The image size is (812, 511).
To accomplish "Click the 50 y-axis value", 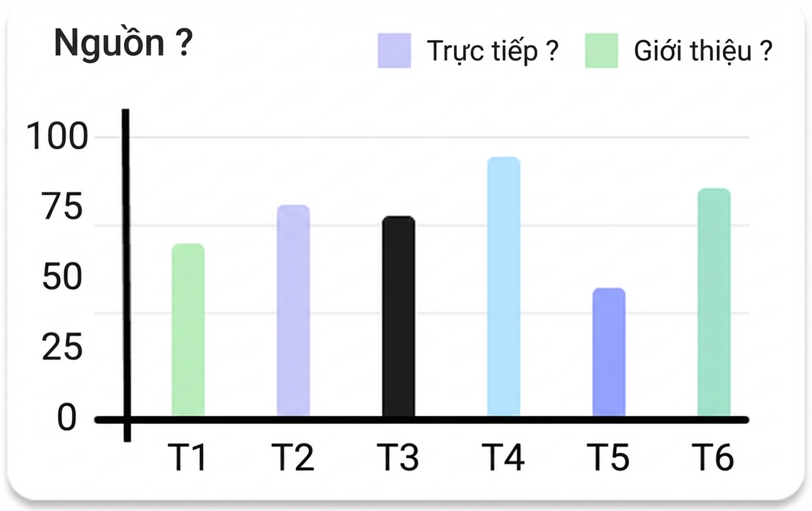I will coord(63,278).
